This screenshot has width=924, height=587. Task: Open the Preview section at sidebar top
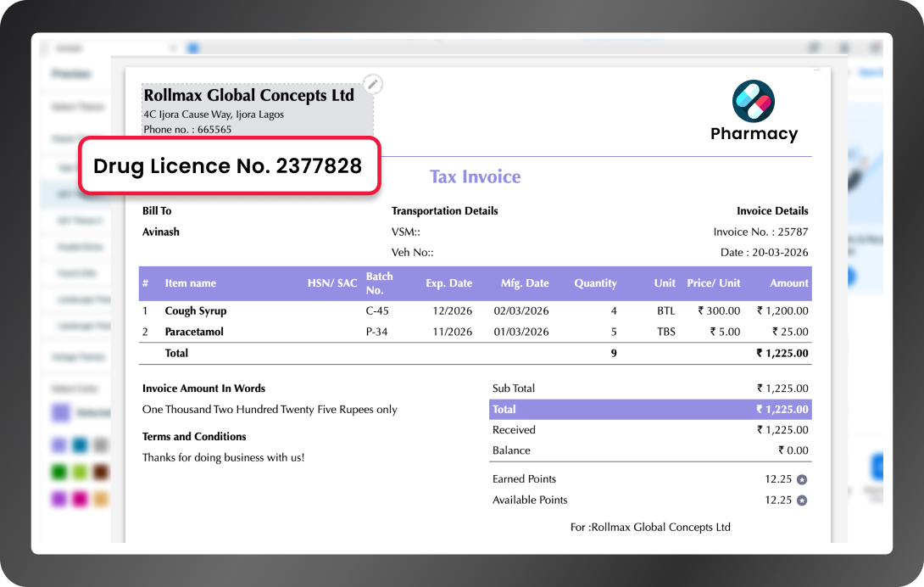click(x=72, y=74)
